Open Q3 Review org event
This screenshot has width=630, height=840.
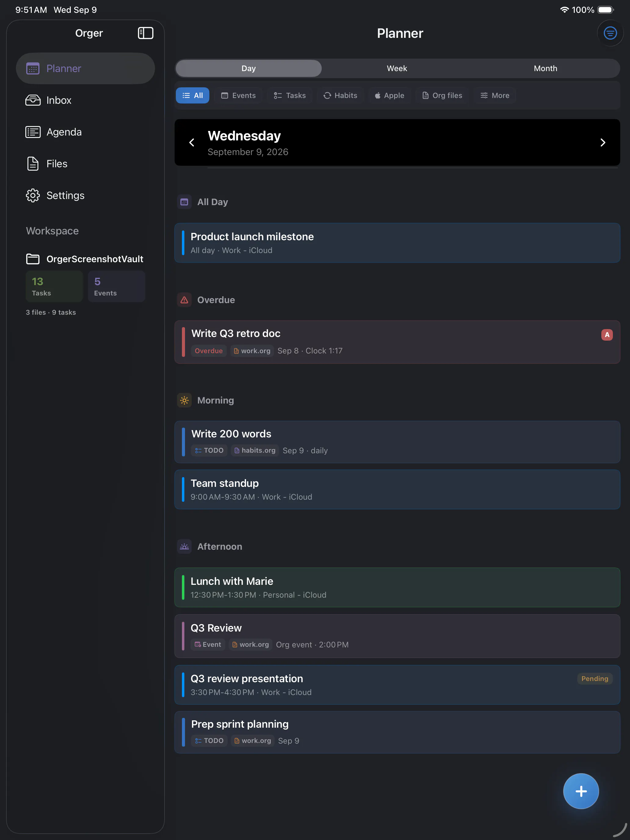click(397, 636)
